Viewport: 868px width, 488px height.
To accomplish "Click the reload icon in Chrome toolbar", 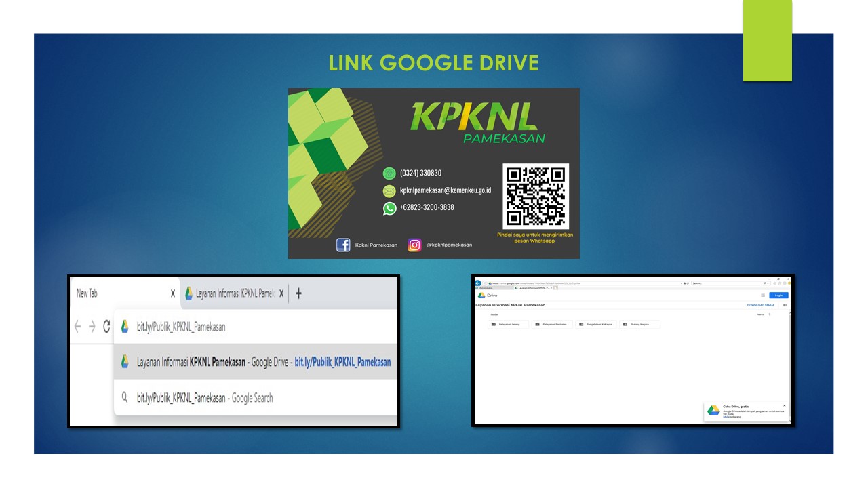I will coord(106,327).
